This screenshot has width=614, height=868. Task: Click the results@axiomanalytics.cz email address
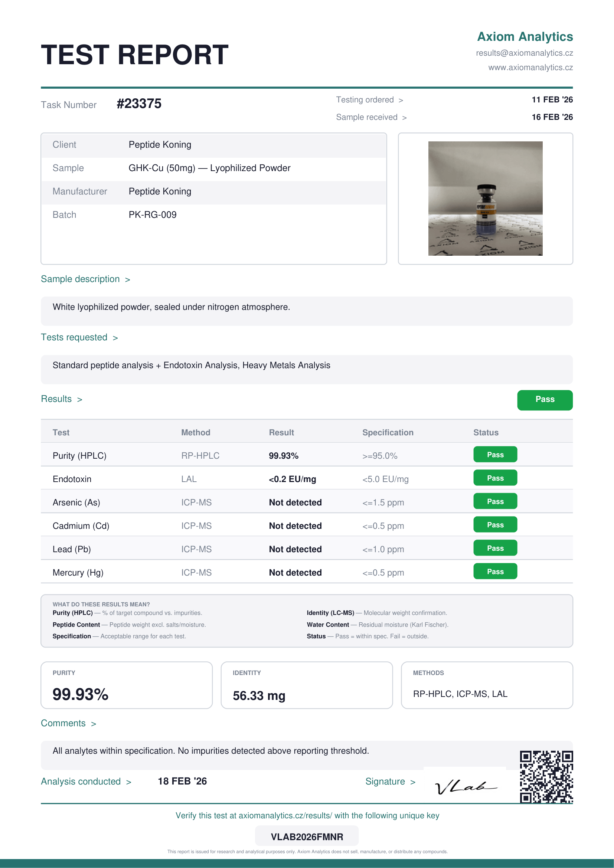coord(524,53)
